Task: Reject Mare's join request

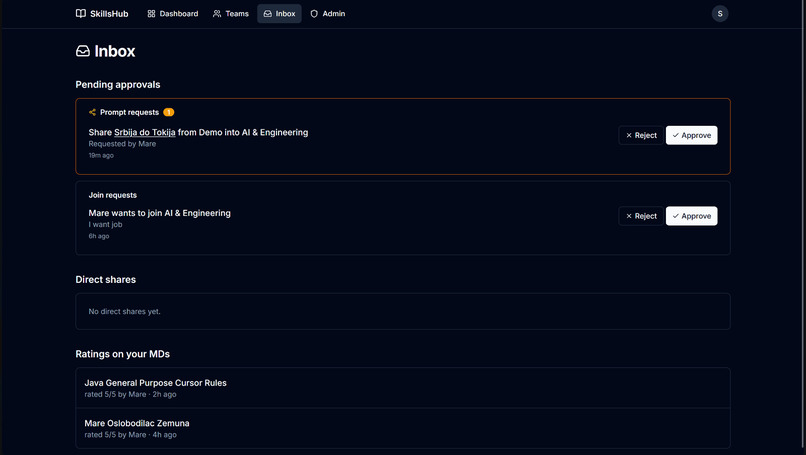Action: tap(641, 216)
